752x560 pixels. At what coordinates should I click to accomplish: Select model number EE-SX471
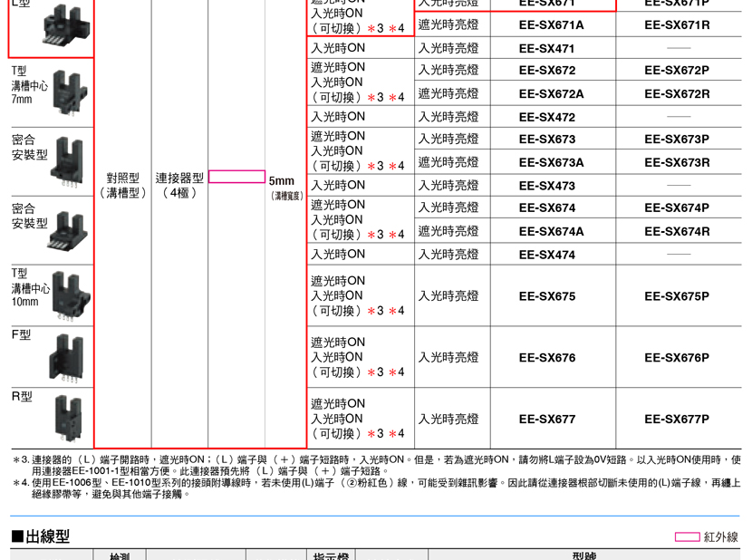[x=546, y=48]
